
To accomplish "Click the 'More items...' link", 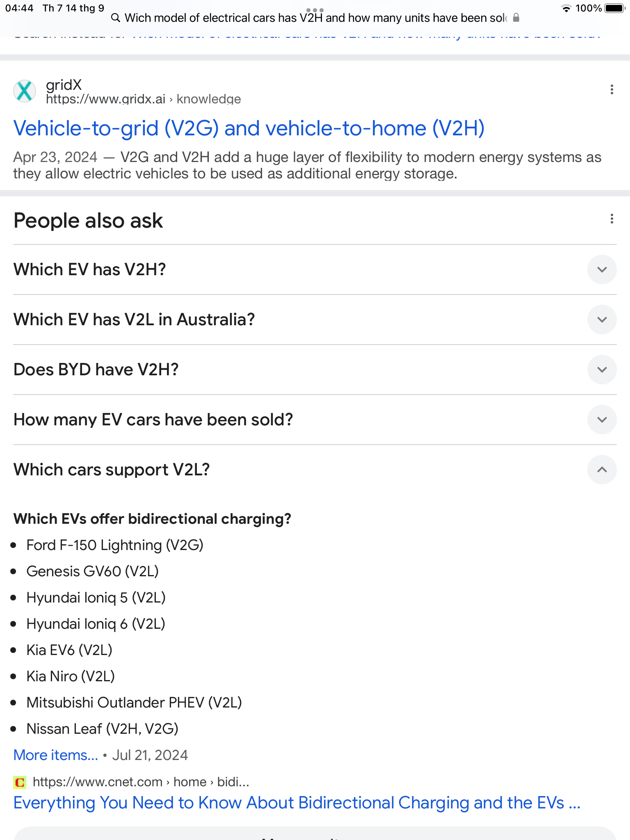I will point(56,755).
